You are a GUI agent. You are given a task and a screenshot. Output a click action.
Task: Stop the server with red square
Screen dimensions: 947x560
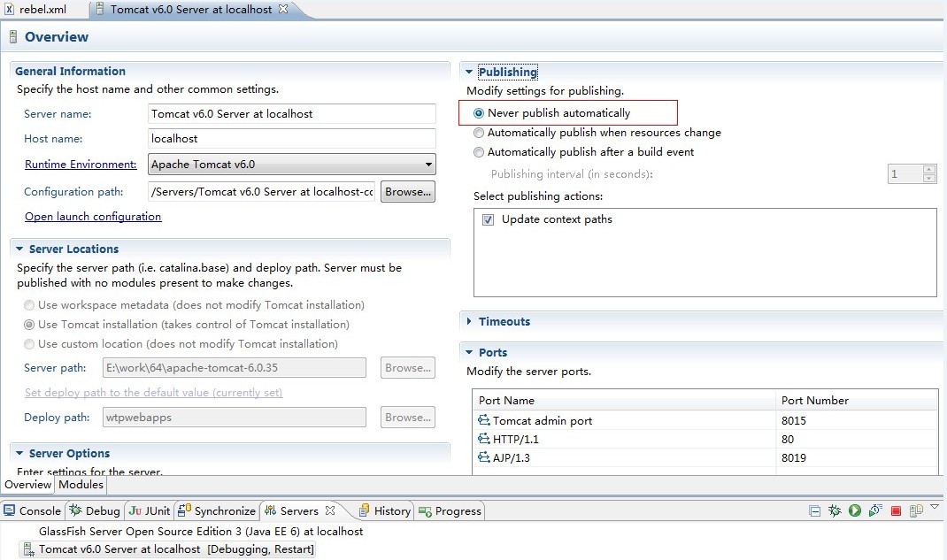896,511
